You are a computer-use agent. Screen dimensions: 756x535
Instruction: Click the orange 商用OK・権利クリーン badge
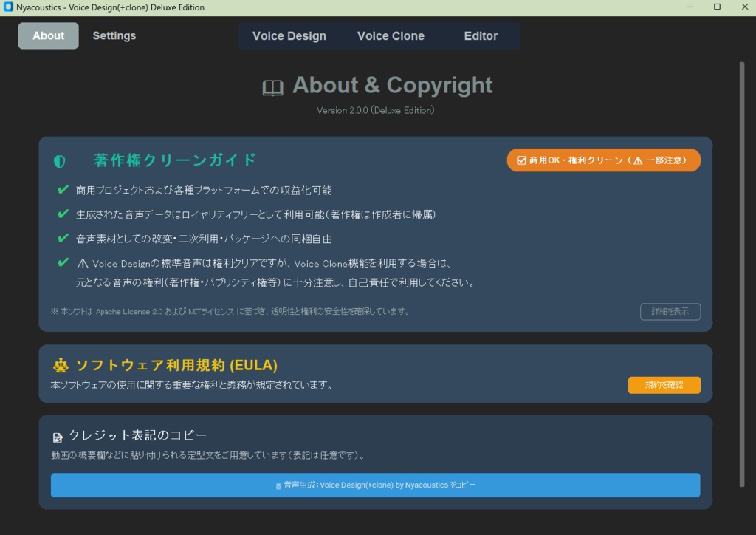pos(604,160)
